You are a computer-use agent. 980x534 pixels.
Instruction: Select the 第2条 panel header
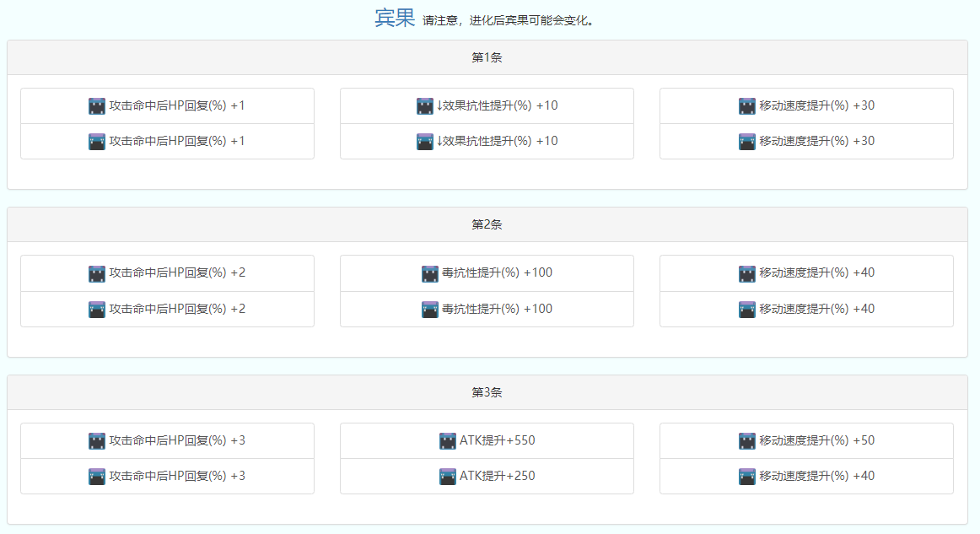(487, 224)
